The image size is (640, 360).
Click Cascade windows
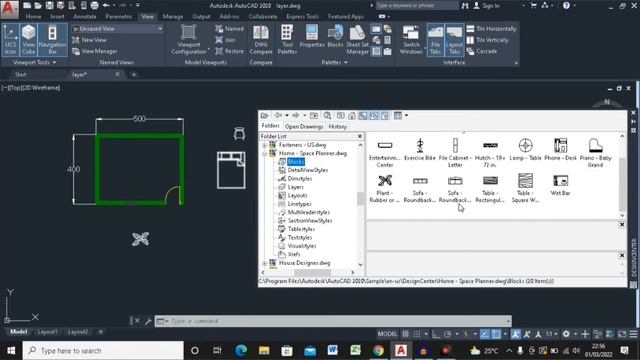[x=482, y=51]
